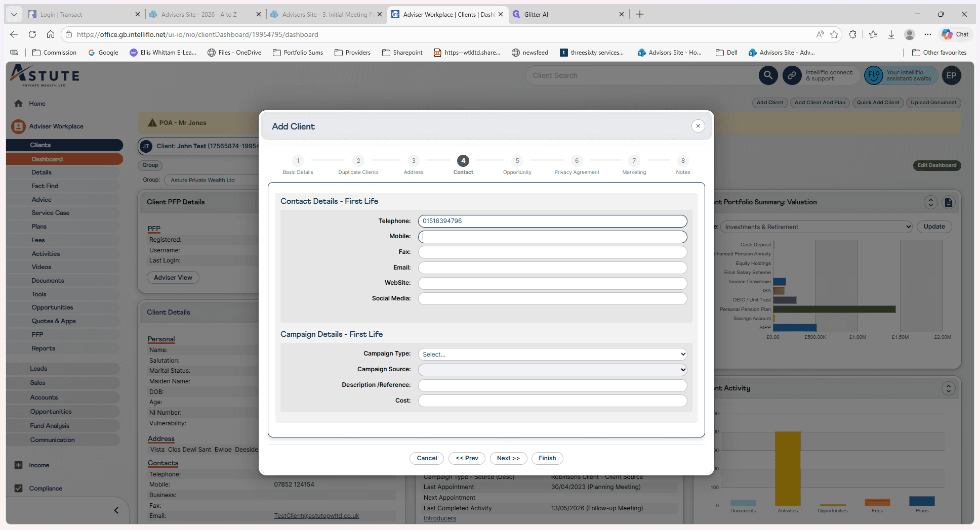This screenshot has width=980, height=530.
Task: Open the portfolio summary document icon
Action: click(949, 202)
